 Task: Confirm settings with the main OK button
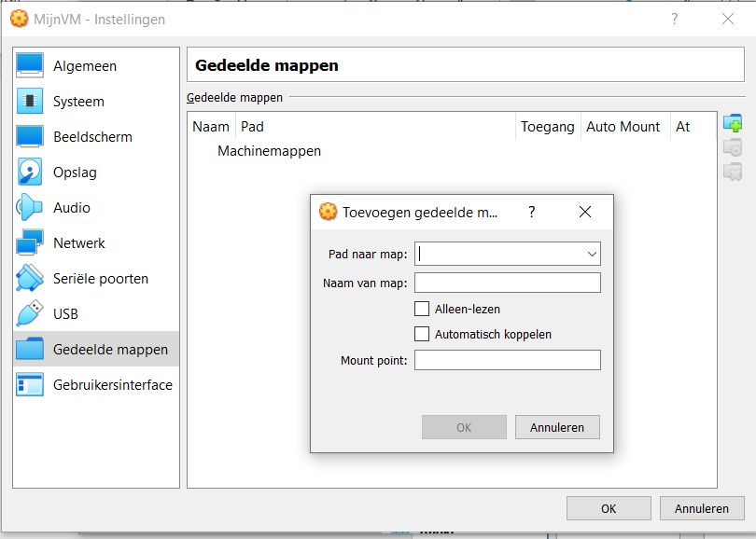(609, 508)
